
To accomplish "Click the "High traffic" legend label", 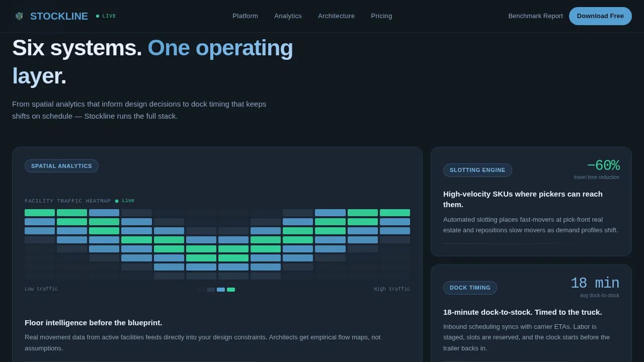I will [392, 289].
